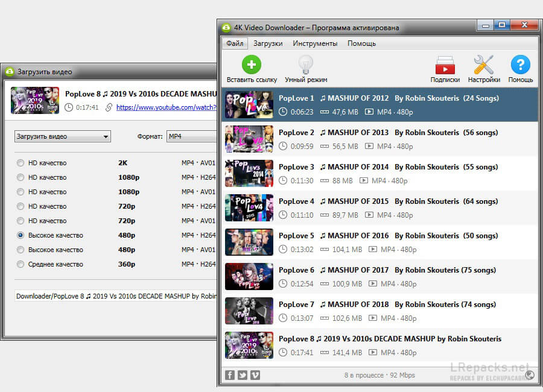Click the PopLove 1 video thumbnail
This screenshot has height=392, width=543.
click(x=249, y=104)
